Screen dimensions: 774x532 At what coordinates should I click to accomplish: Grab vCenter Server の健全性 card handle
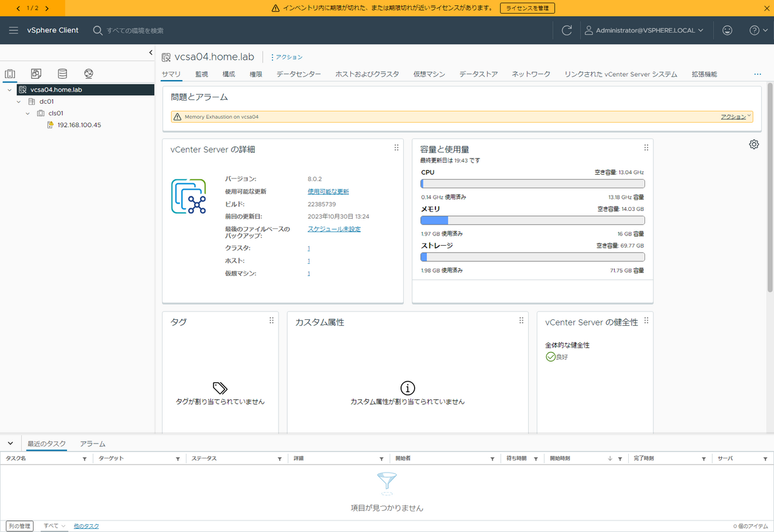(x=646, y=320)
